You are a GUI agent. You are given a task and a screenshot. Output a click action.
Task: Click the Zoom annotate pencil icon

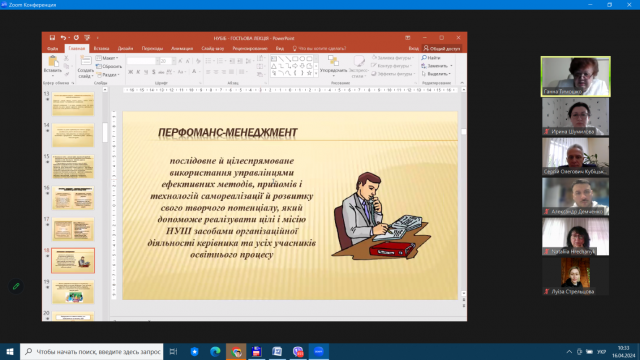pyautogui.click(x=16, y=286)
